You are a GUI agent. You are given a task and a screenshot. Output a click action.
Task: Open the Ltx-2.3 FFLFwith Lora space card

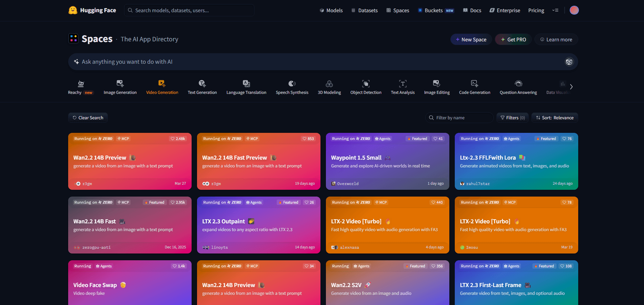[x=516, y=161]
